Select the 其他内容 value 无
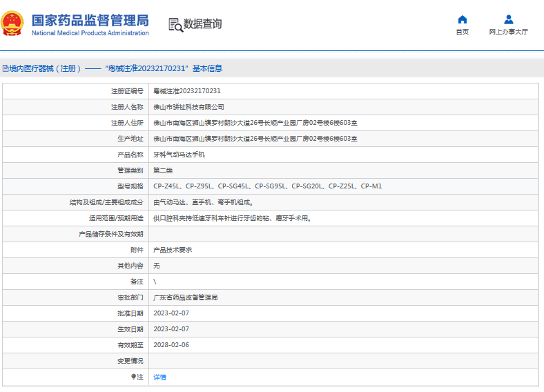 pos(157,266)
